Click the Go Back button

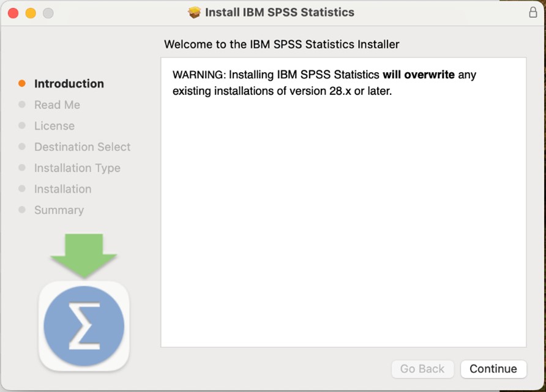(422, 369)
